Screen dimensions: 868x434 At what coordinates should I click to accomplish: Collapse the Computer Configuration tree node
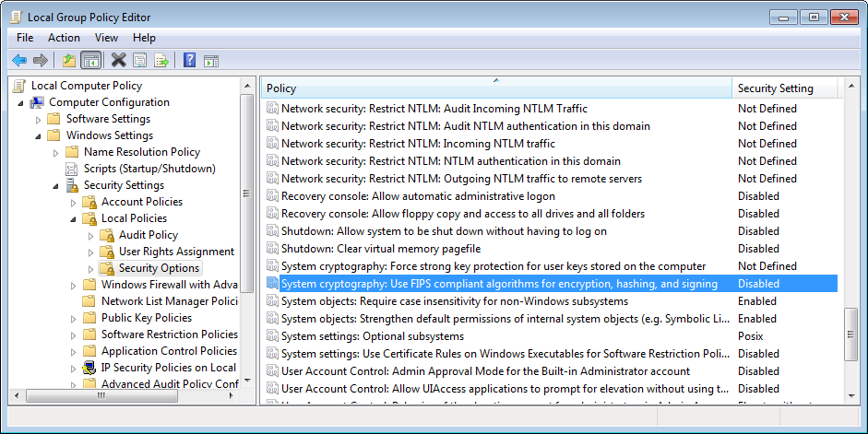(x=20, y=102)
